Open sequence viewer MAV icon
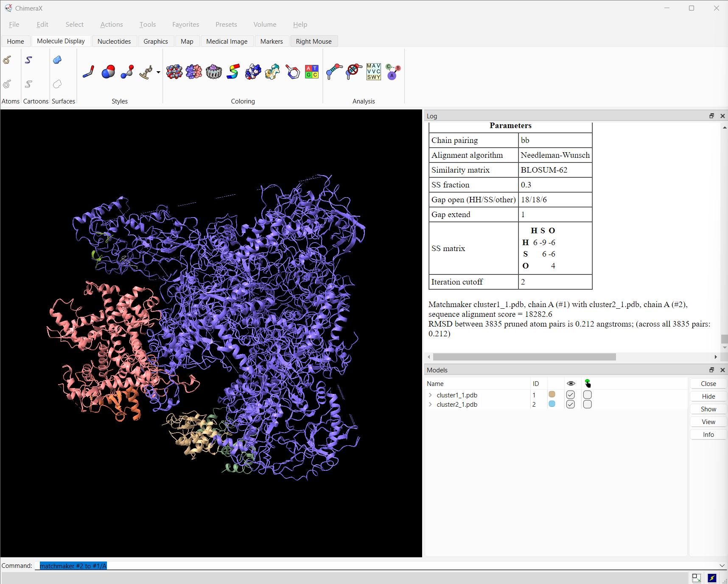Screen dimensions: 728x584 (374, 72)
